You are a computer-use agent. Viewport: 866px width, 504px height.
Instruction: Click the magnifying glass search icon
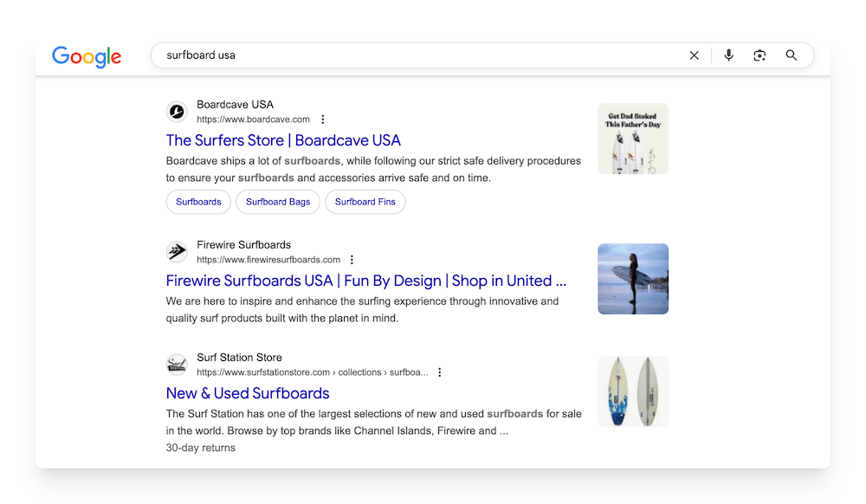click(x=792, y=55)
